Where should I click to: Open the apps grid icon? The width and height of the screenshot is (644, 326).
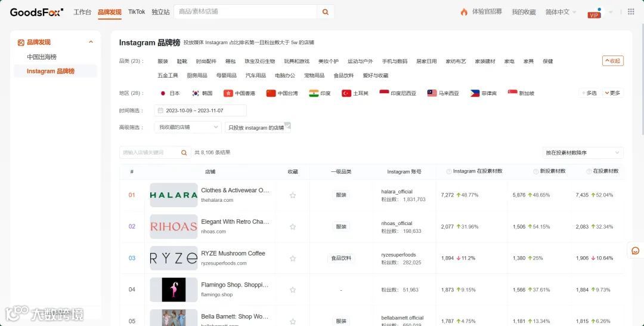631,12
